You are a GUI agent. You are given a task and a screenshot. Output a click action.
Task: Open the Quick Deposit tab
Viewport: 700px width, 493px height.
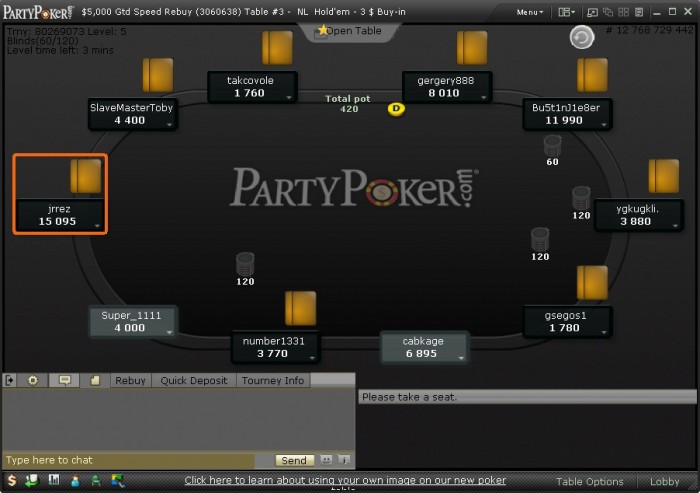(194, 380)
